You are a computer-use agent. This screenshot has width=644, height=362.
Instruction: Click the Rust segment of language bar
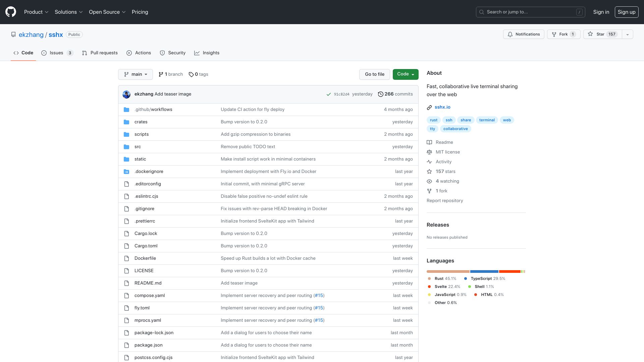click(x=448, y=271)
